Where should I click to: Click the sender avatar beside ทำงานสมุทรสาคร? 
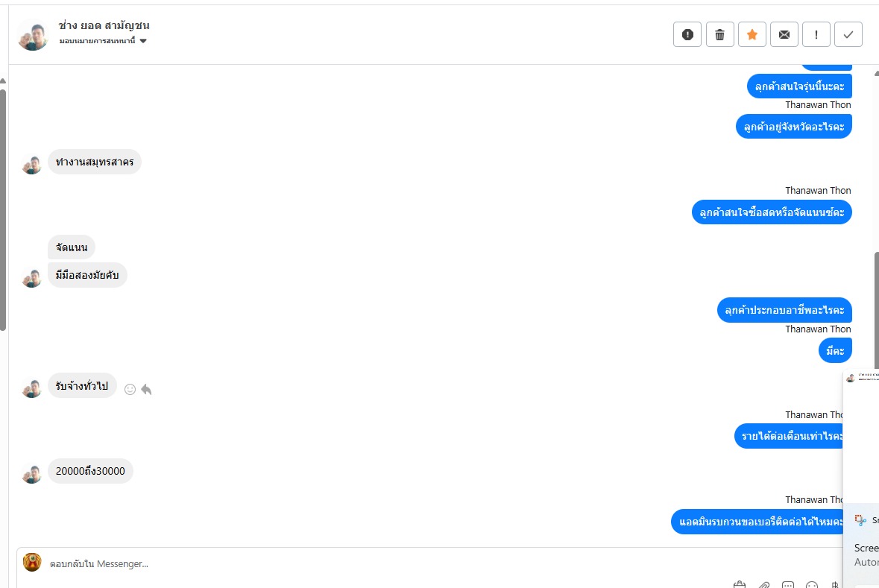click(x=31, y=164)
